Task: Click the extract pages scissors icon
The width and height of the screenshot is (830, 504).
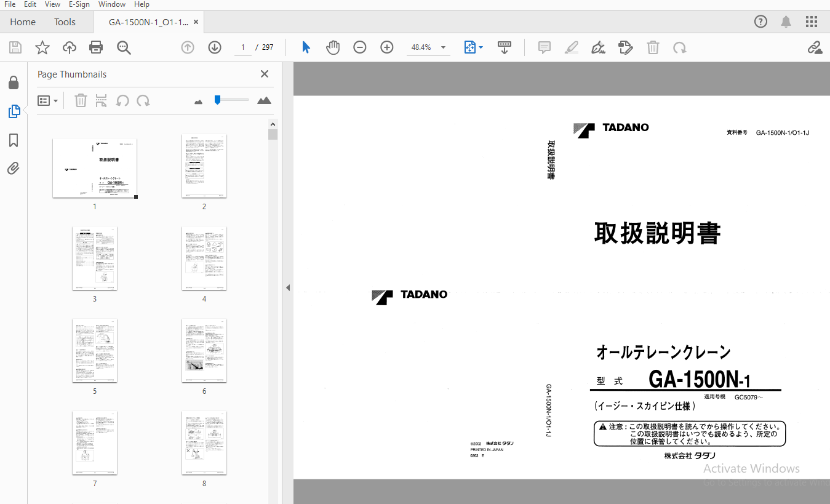Action: pyautogui.click(x=102, y=100)
